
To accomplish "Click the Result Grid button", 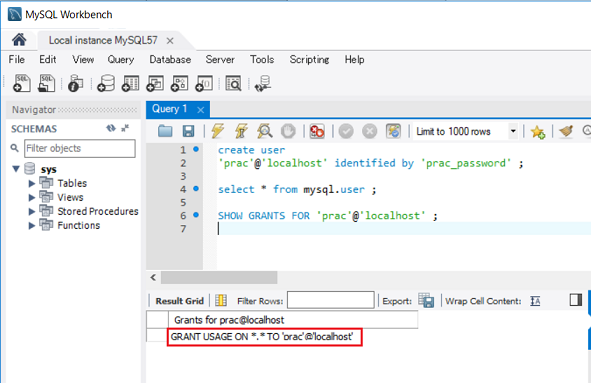I will [179, 301].
